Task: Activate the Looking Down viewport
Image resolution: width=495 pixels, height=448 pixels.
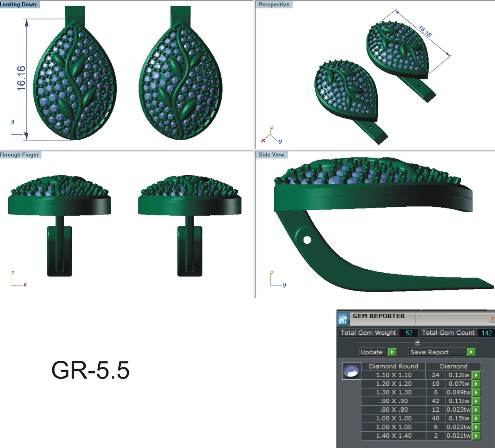Action: tap(19, 4)
